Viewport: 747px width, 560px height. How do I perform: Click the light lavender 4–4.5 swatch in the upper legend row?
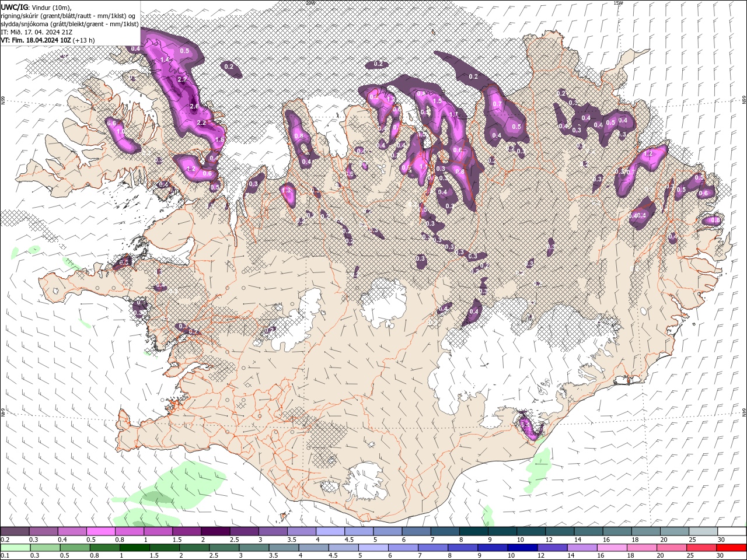pos(329,531)
